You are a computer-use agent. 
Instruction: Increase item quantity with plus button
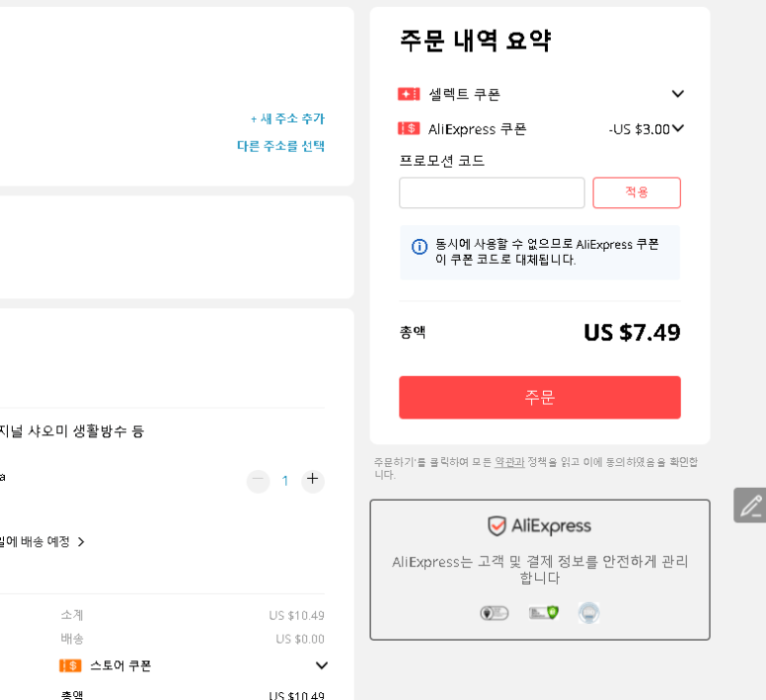(313, 479)
